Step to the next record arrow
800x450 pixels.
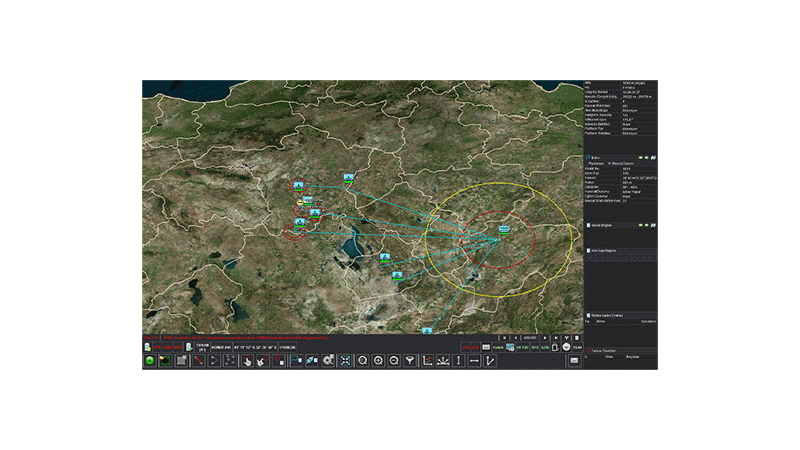pos(545,338)
